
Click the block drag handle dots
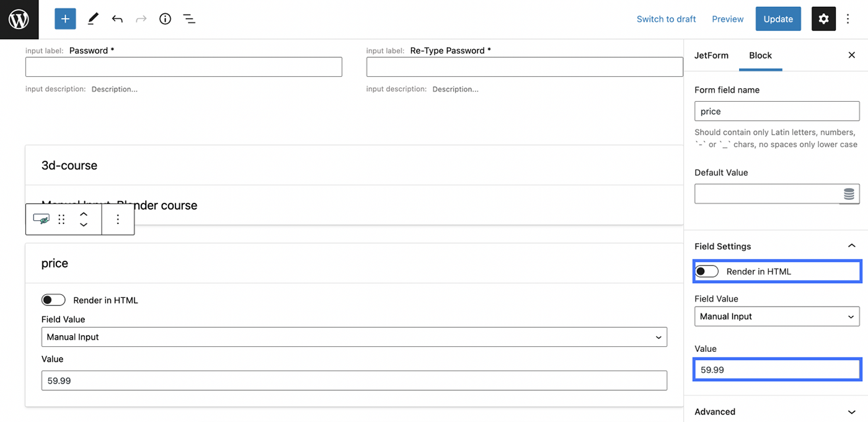tap(61, 219)
